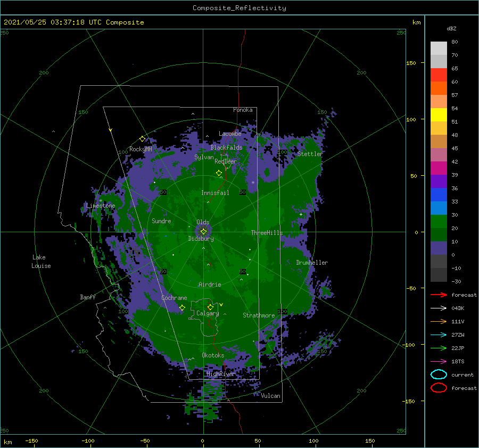Click the yellow diamond marker above RockyMH
Viewport: 479px width, 448px height.
point(142,139)
